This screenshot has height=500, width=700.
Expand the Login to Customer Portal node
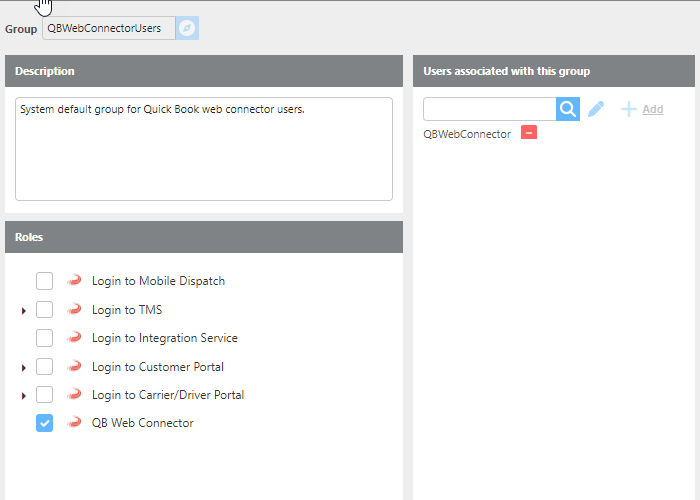(23, 368)
